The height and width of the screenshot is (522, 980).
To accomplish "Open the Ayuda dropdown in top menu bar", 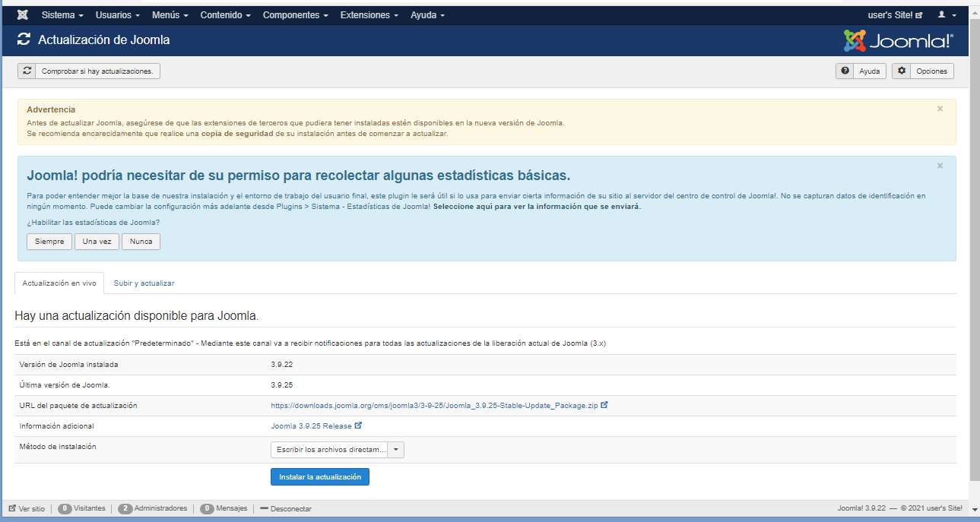I will [x=427, y=15].
